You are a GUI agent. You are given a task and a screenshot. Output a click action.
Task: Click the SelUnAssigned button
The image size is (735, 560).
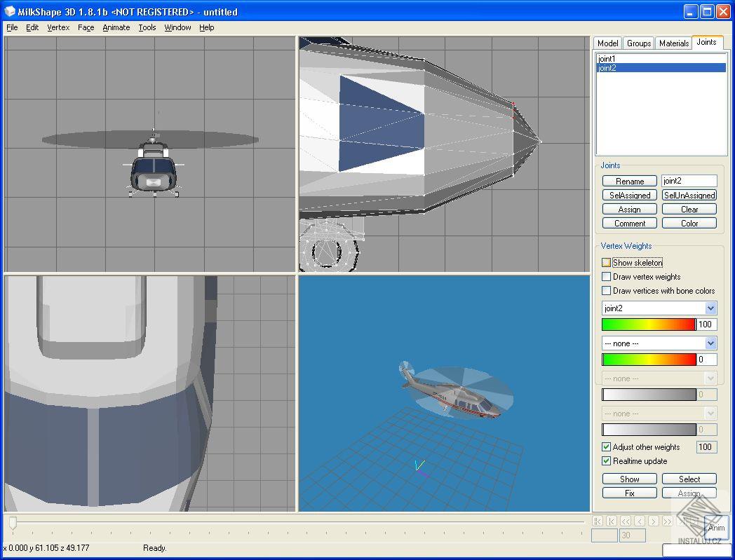pos(689,195)
